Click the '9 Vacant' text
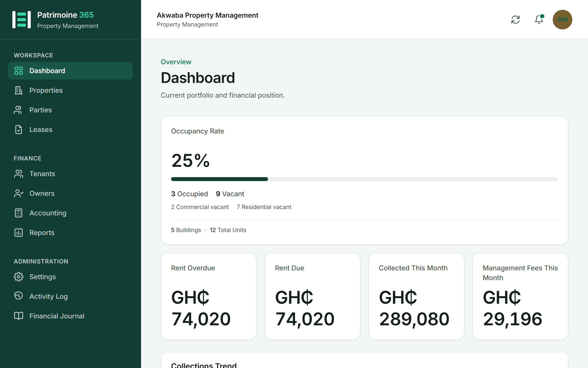Viewport: 588px width, 368px height. (x=230, y=194)
